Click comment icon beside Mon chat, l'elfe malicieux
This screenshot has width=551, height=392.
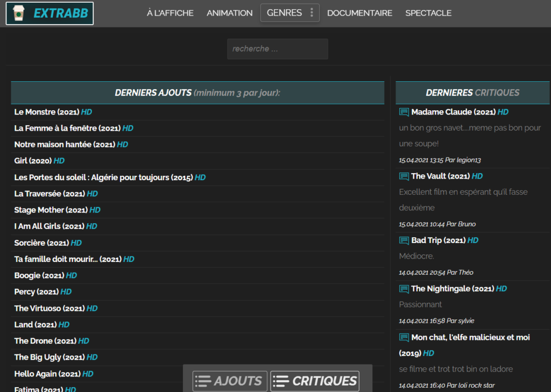(x=404, y=338)
